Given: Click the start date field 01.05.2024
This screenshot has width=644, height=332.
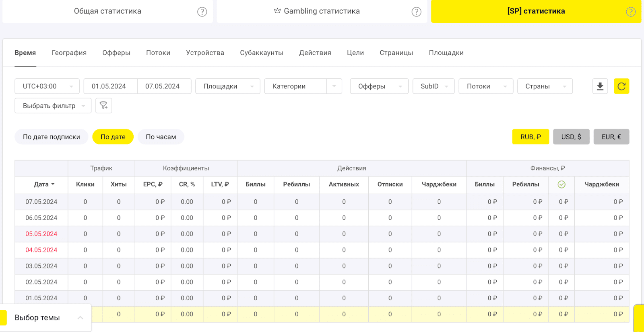Looking at the screenshot, I should [x=109, y=86].
